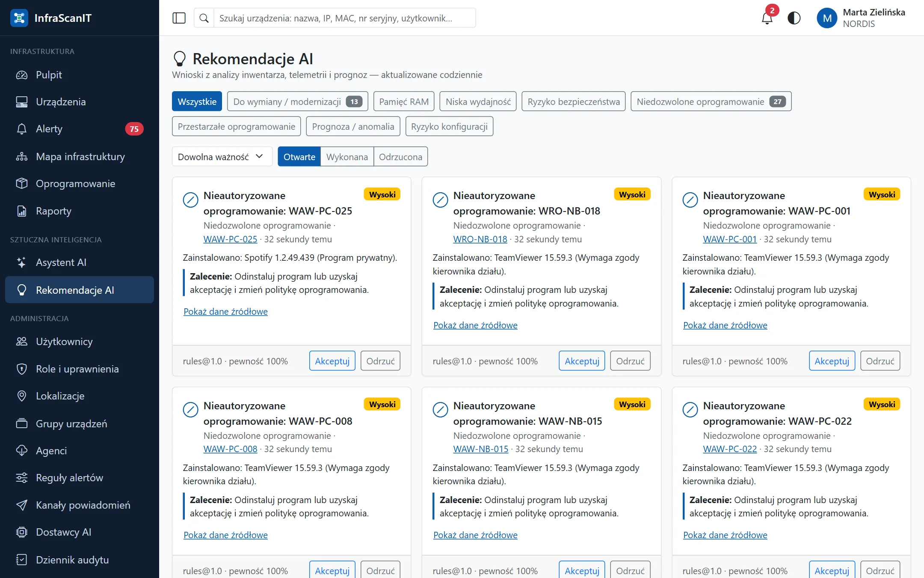Select the Ryzyko bezpieczeństwa filter
Viewport: 924px width, 578px height.
[574, 101]
